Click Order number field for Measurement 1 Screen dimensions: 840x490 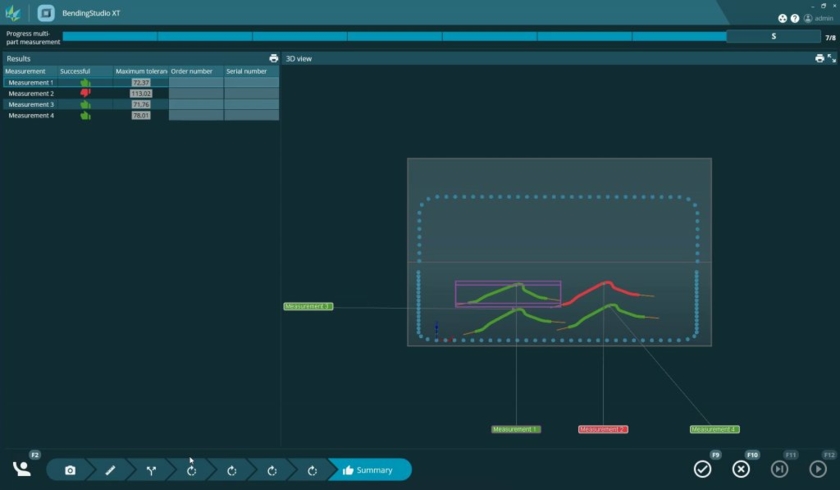(x=196, y=82)
